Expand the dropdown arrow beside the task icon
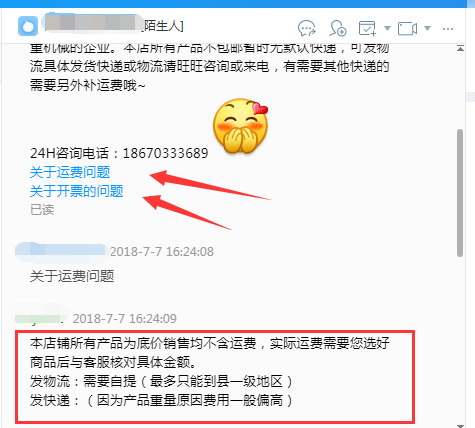 point(387,28)
